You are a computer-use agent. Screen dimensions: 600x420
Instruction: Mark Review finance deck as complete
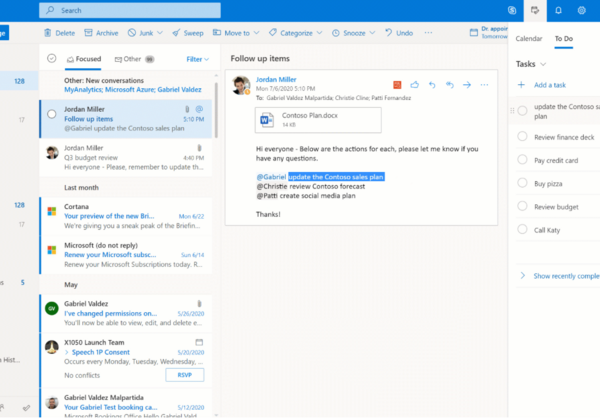[x=522, y=136]
